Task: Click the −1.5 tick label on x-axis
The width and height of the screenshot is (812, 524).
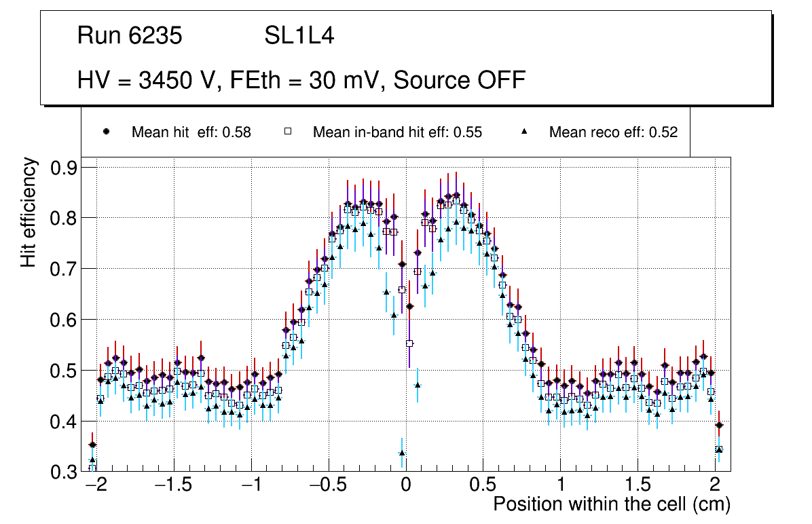Action: tap(174, 487)
